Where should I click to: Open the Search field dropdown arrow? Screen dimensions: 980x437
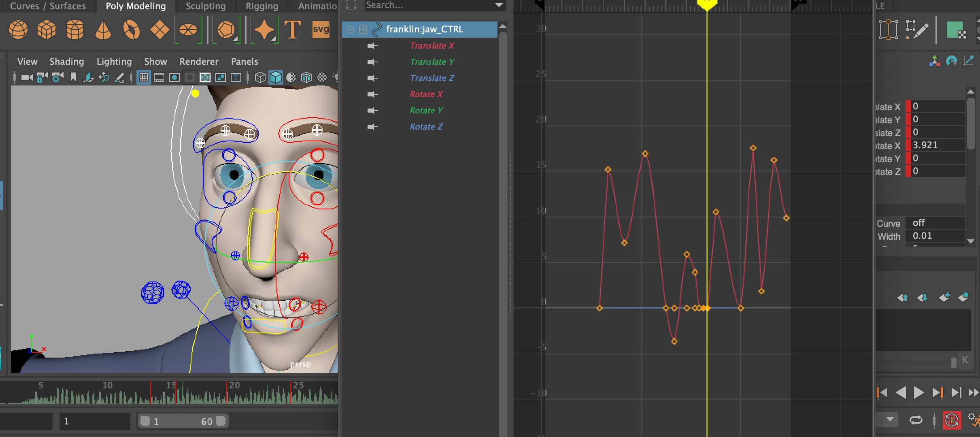coord(499,5)
